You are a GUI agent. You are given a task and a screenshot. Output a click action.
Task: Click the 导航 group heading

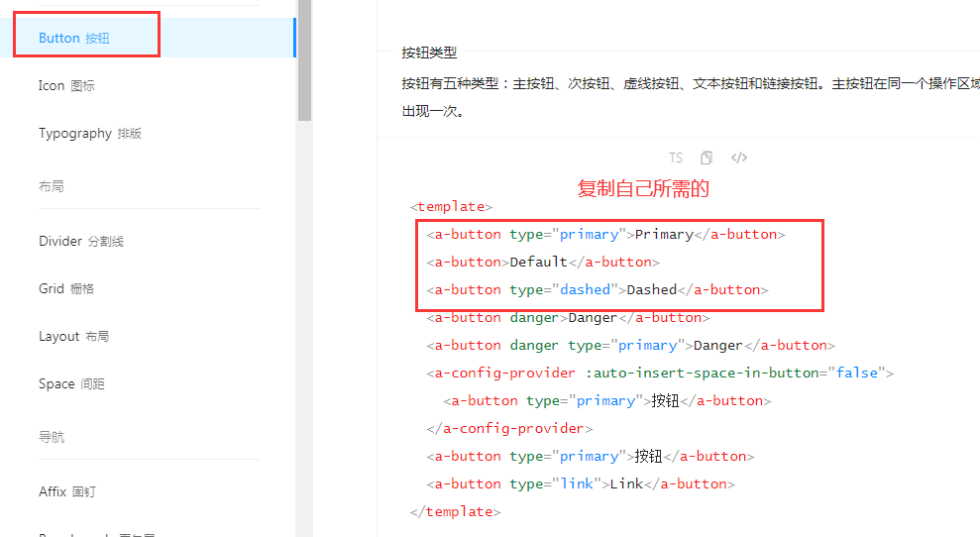tap(52, 437)
